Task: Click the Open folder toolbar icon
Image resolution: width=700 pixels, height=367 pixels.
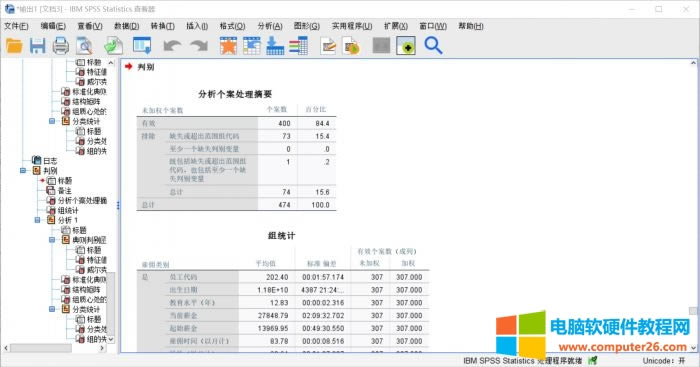Action: tap(14, 46)
